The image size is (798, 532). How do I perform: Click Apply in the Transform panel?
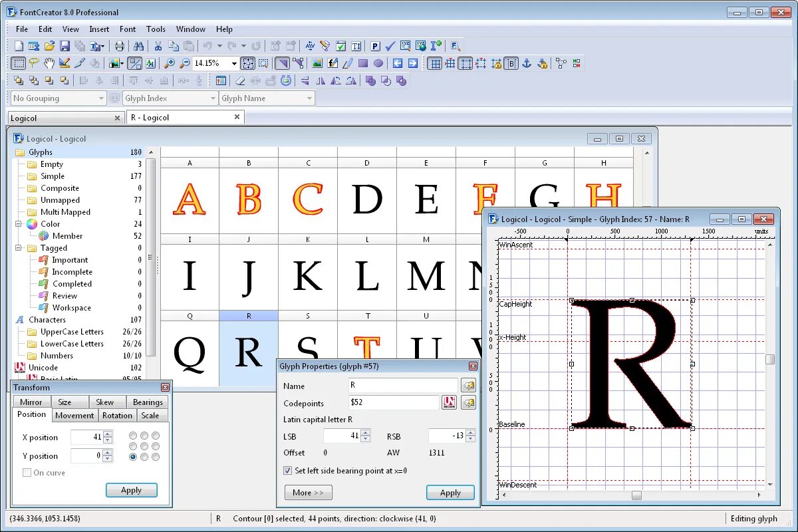(131, 490)
